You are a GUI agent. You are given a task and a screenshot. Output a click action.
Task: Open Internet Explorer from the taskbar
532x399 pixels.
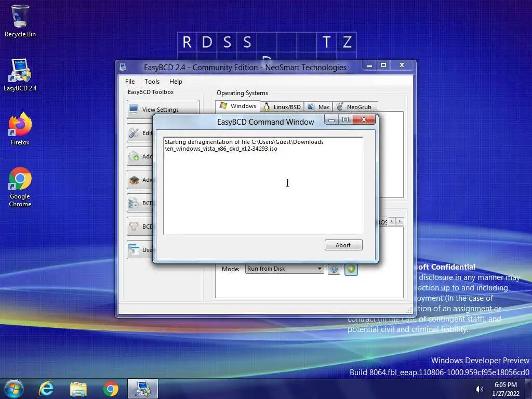[46, 389]
